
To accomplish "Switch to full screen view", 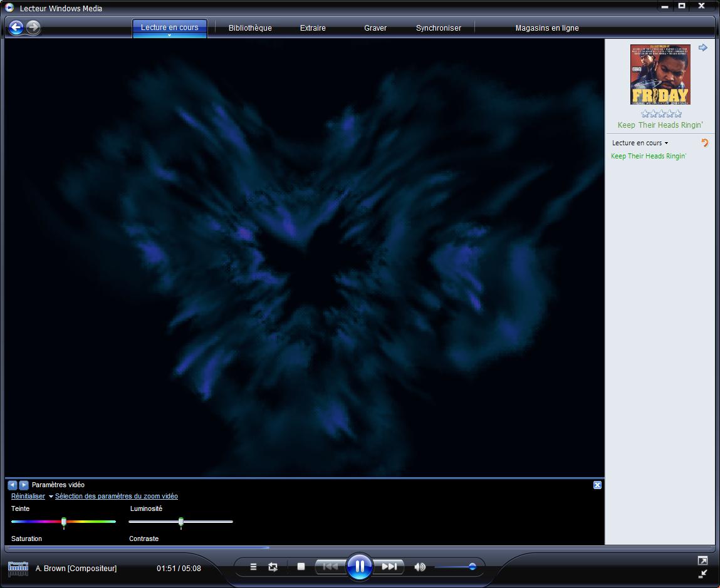I will 702,560.
